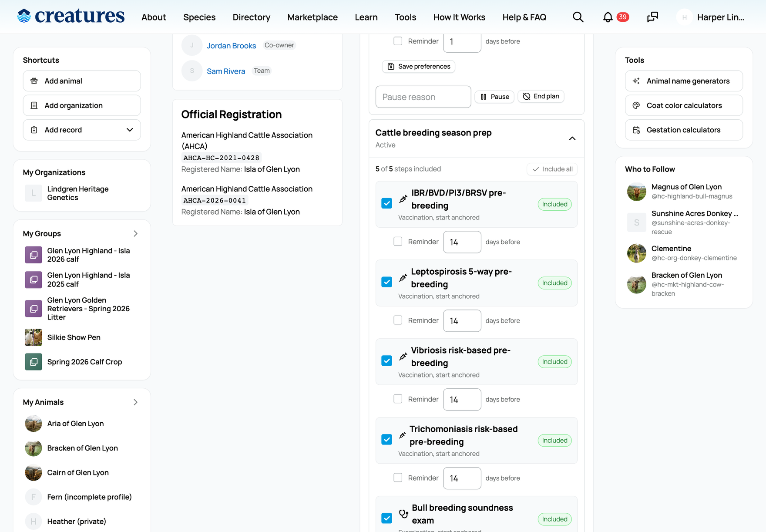Click Glen Lyon Highland Isla 2026 calf group icon
This screenshot has height=532, width=766.
point(34,255)
